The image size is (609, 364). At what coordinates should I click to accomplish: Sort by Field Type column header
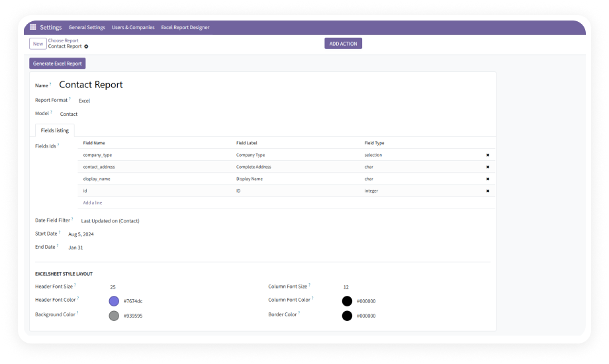click(375, 143)
